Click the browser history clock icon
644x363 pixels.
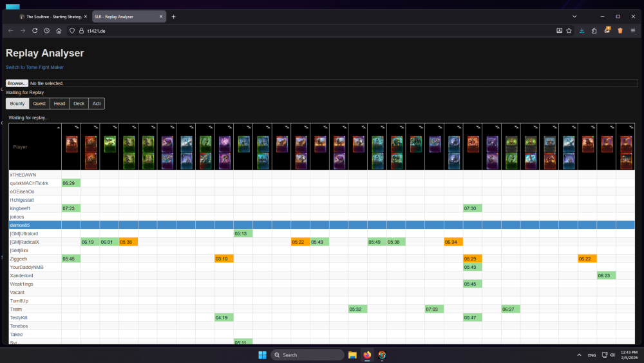pos(46,30)
